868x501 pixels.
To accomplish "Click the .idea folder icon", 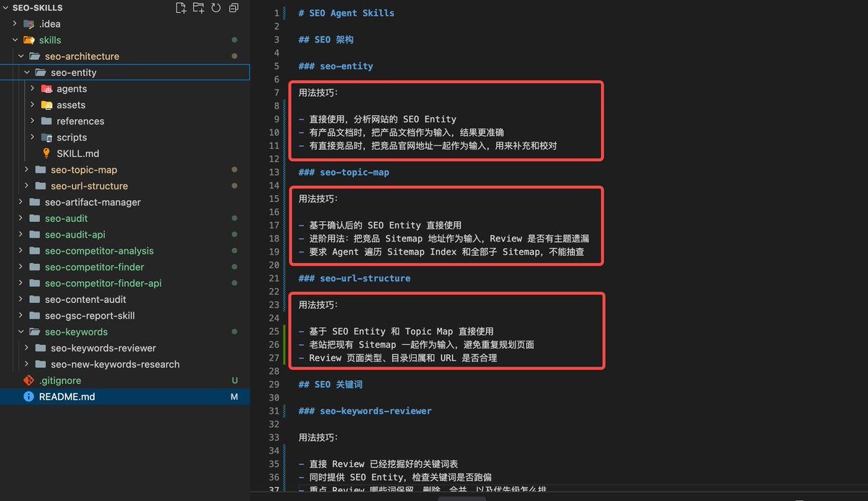I will pyautogui.click(x=29, y=24).
